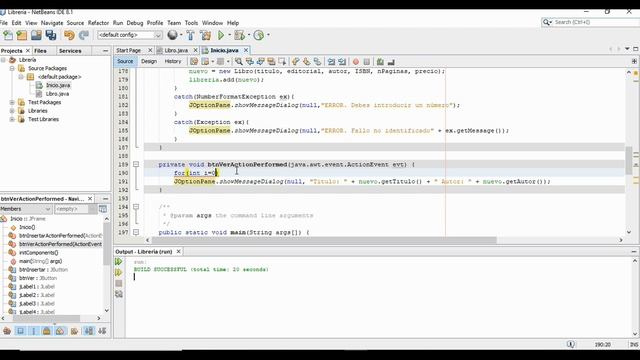Switch to the History view button

click(x=173, y=61)
